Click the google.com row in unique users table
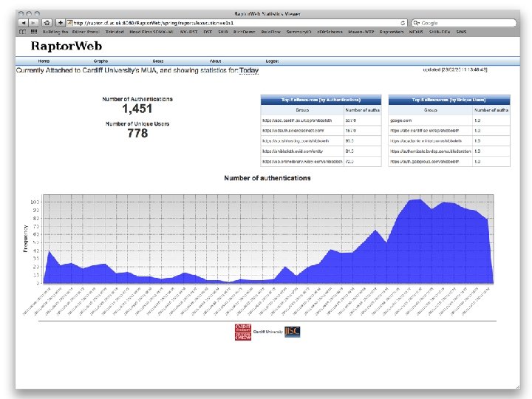The image size is (532, 399). [x=449, y=120]
